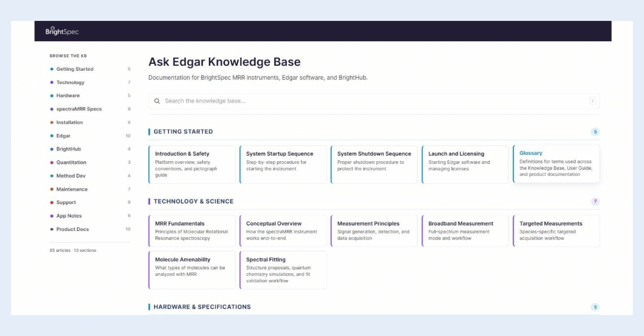The height and width of the screenshot is (336, 644).
Task: Click the Technology & Science count badge 7
Action: pos(595,201)
